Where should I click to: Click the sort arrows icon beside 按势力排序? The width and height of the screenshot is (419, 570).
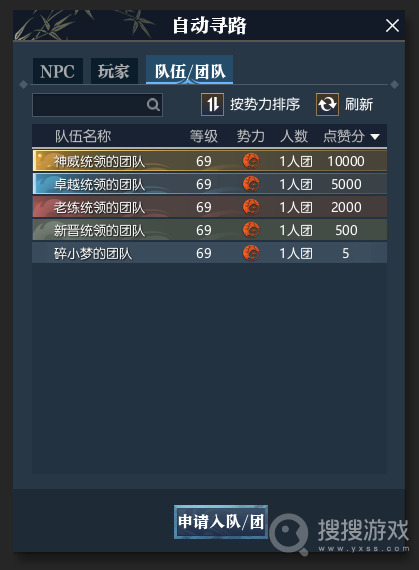tap(212, 104)
